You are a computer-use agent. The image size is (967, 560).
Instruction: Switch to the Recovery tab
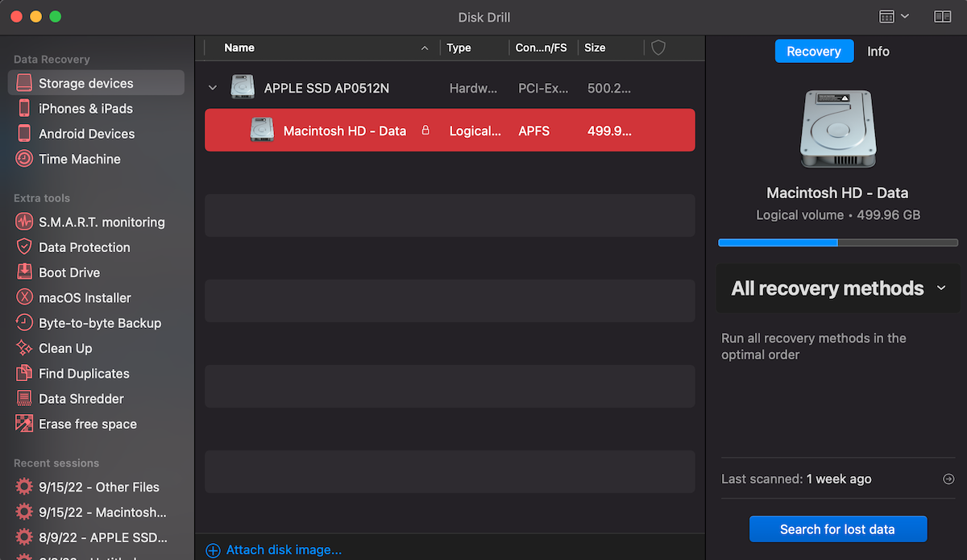[814, 51]
